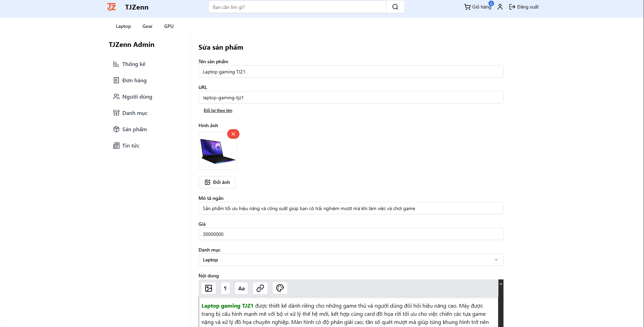Click the paragraph format icon in editor
The image size is (644, 327).
[x=225, y=288]
